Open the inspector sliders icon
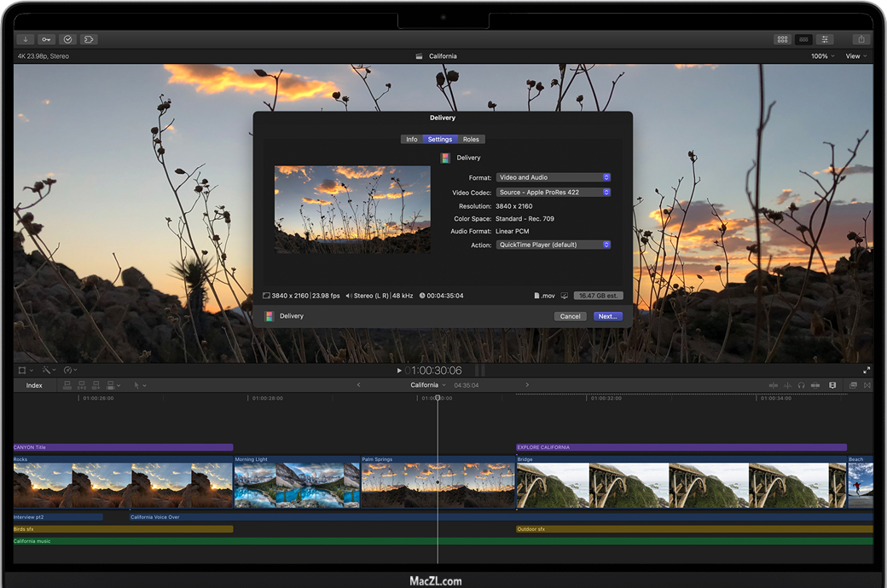 pyautogui.click(x=825, y=39)
